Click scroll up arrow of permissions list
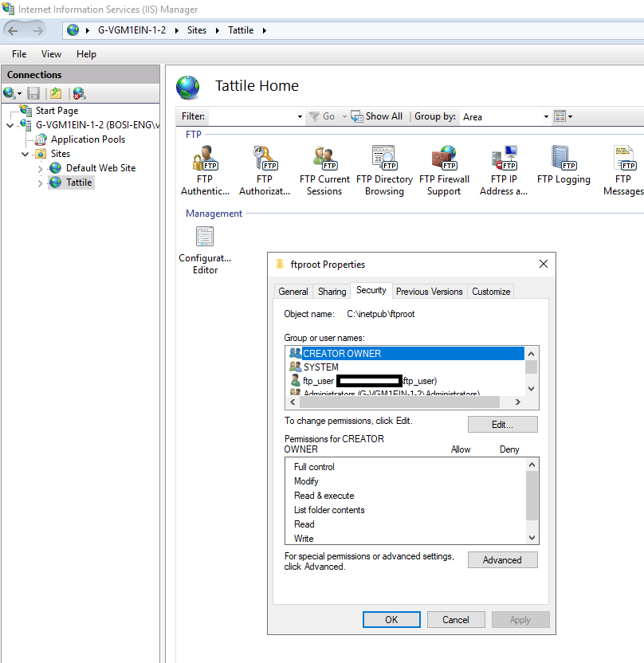 pyautogui.click(x=532, y=465)
